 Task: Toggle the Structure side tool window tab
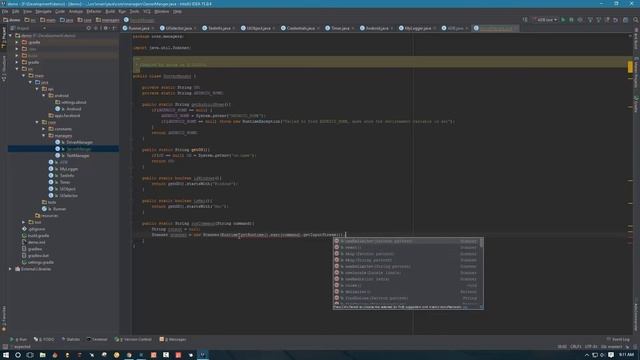4,68
